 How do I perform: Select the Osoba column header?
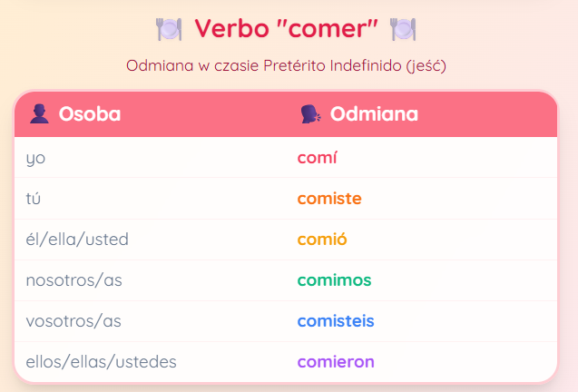[90, 114]
